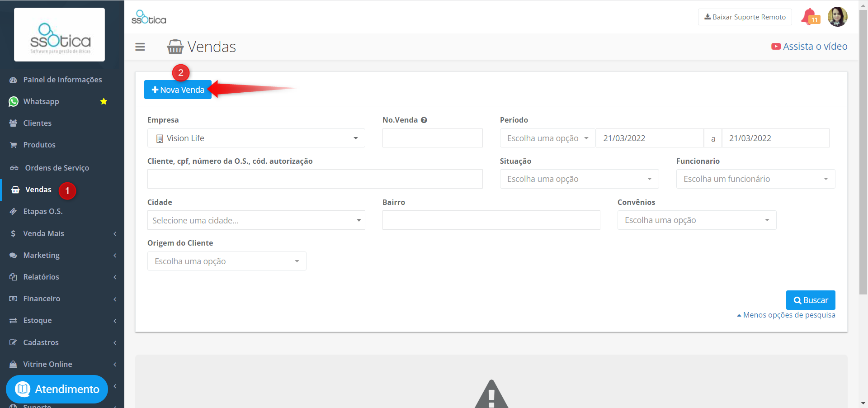Click the Venda Mais dollar icon

pyautogui.click(x=13, y=233)
